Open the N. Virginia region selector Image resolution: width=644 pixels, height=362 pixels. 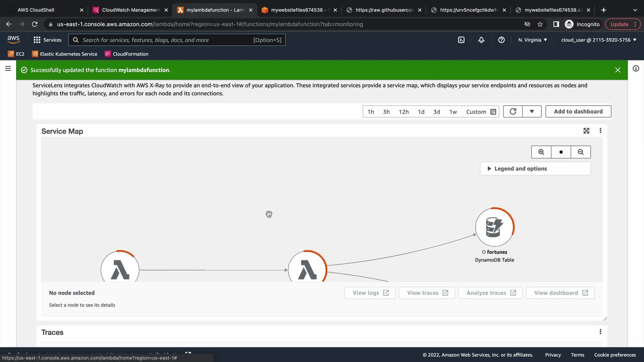532,40
